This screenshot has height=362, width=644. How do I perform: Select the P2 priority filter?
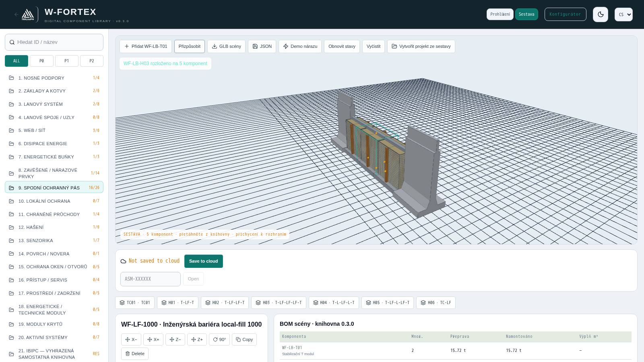point(91,61)
